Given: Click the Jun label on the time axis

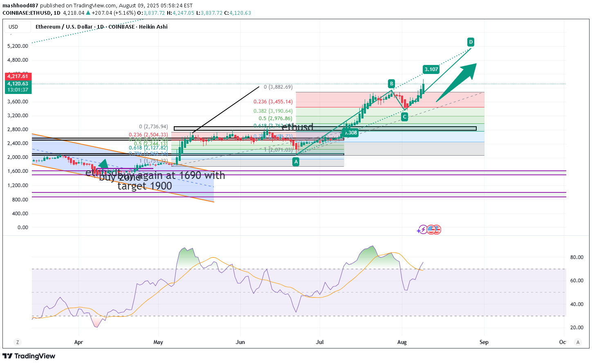Looking at the screenshot, I should click(x=240, y=342).
